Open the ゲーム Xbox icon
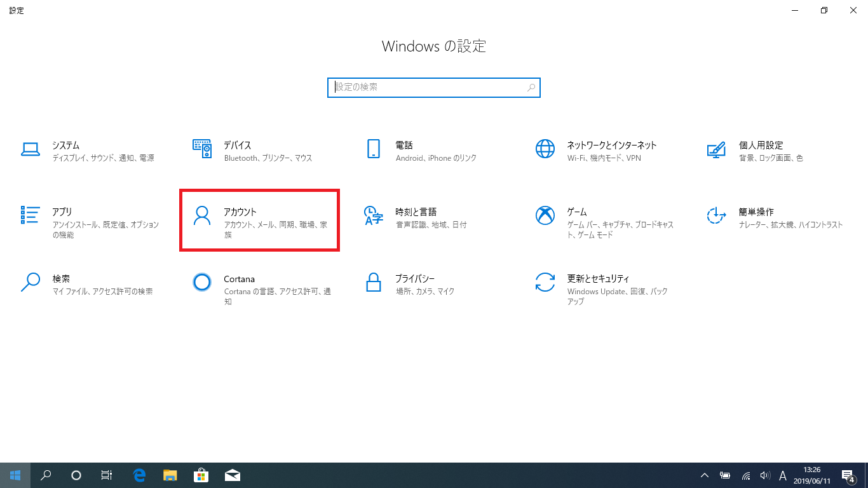 (x=545, y=215)
